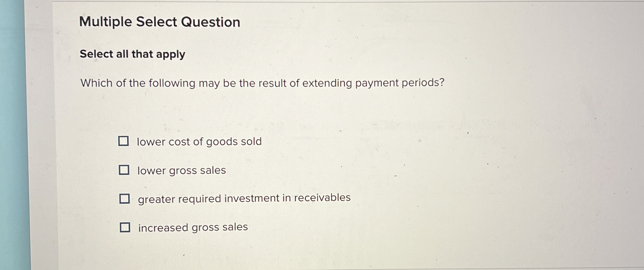644x270 pixels.
Task: Select the answer "increased gross sales"
Action: [x=193, y=227]
